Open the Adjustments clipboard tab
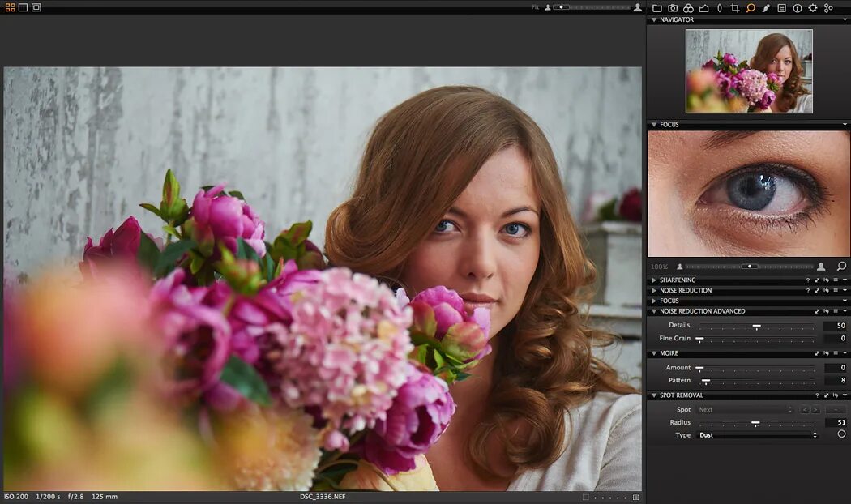The height and width of the screenshot is (504, 851). 781,8
